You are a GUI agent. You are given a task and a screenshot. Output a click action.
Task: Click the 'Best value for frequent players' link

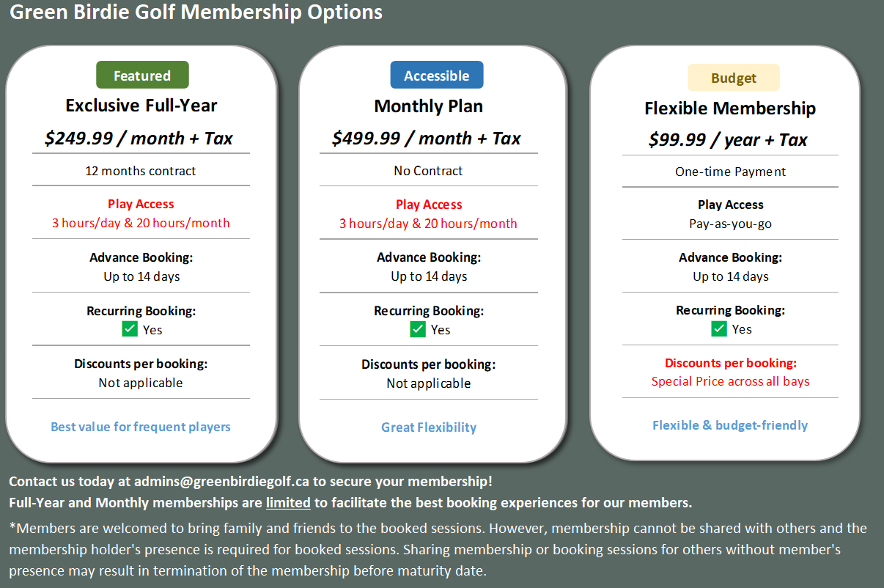(x=141, y=427)
